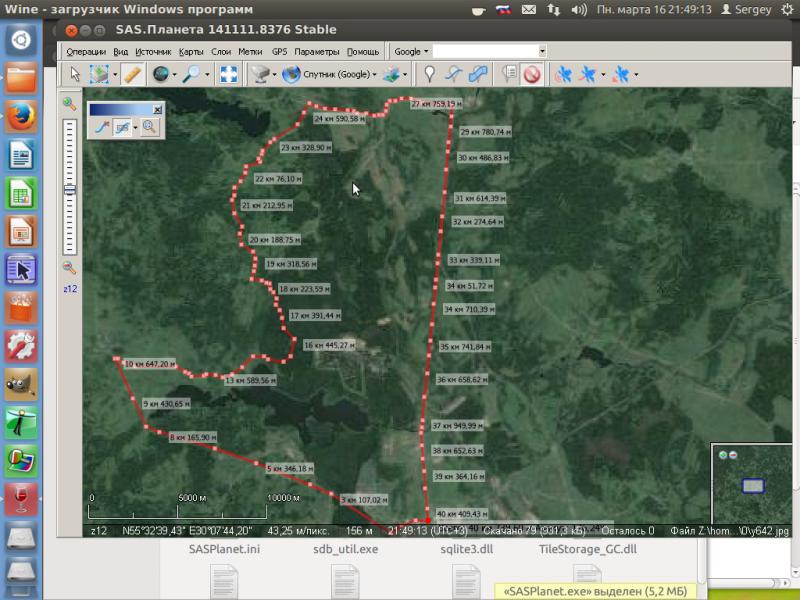
Task: Click the 27 км 759,19 м path label
Action: (x=436, y=104)
